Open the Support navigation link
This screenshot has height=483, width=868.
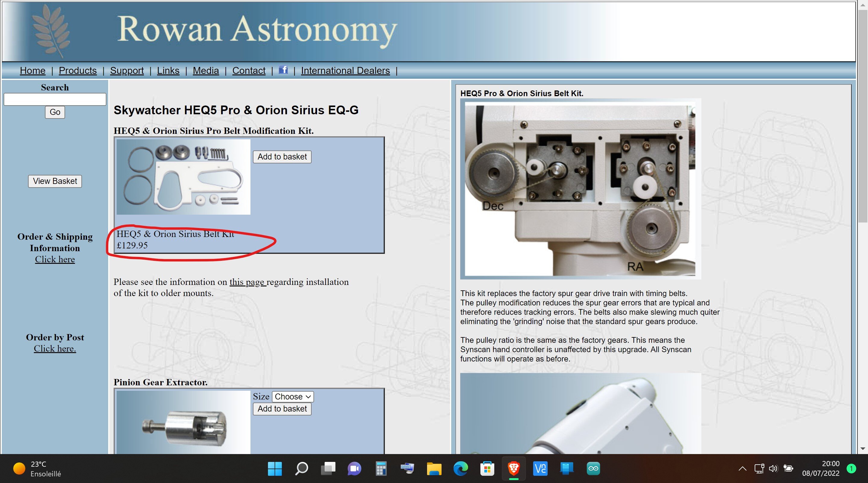coord(127,71)
